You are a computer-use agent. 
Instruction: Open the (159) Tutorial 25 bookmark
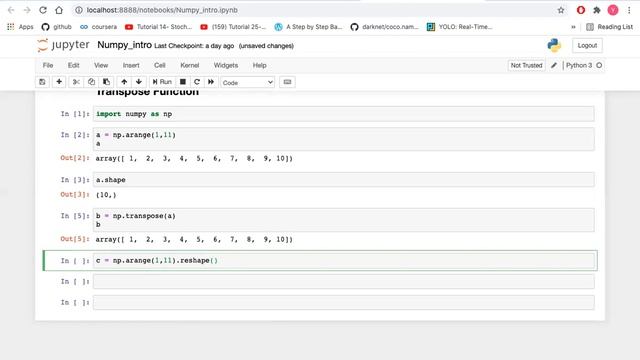(x=233, y=27)
